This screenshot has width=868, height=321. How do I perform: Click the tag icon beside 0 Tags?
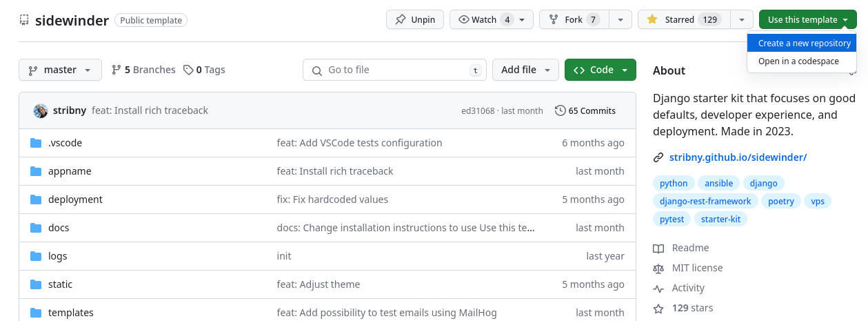(x=188, y=70)
